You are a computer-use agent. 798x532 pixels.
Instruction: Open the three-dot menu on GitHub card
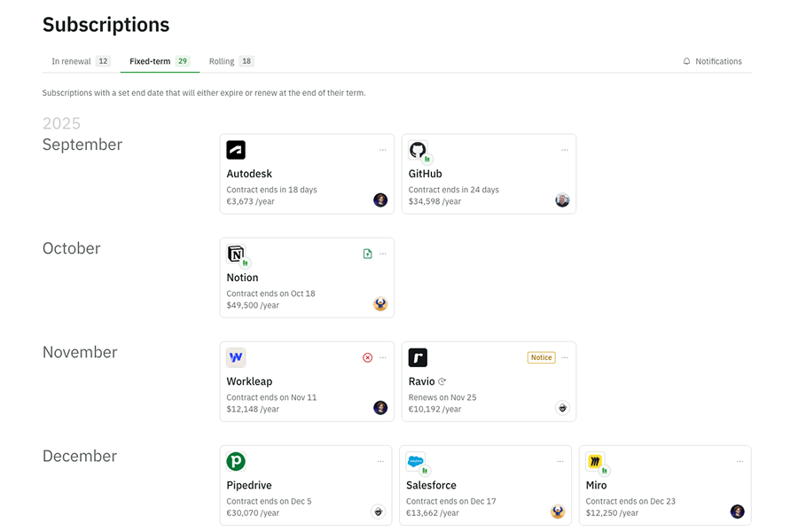coord(565,150)
